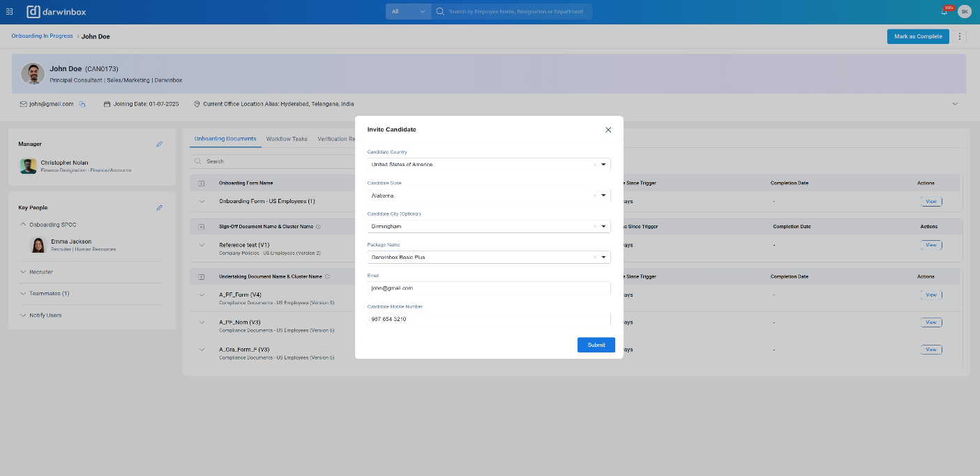Expand the A_PF_Nom (V3) row
Image resolution: width=980 pixels, height=476 pixels.
(202, 322)
